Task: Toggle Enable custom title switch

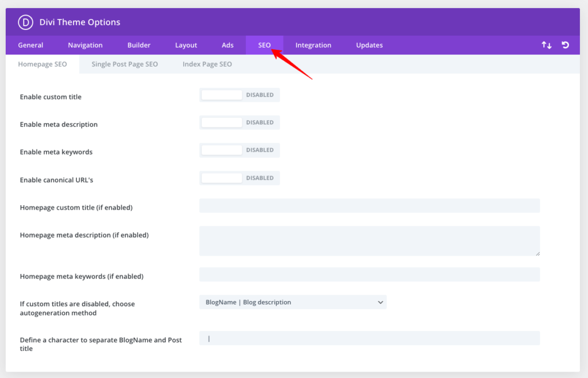Action: 239,95
